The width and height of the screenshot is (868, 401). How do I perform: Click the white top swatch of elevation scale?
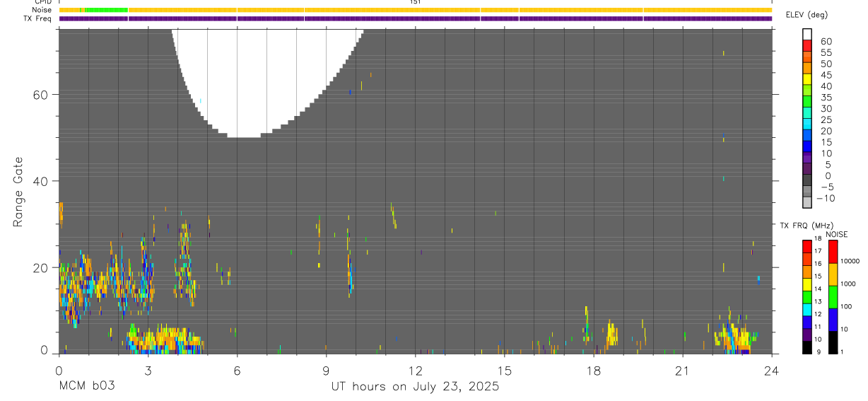[807, 35]
